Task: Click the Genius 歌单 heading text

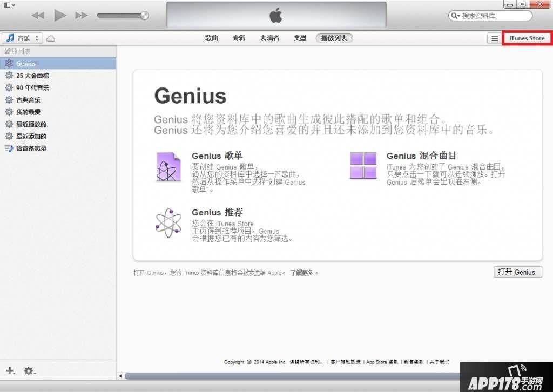Action: (217, 156)
